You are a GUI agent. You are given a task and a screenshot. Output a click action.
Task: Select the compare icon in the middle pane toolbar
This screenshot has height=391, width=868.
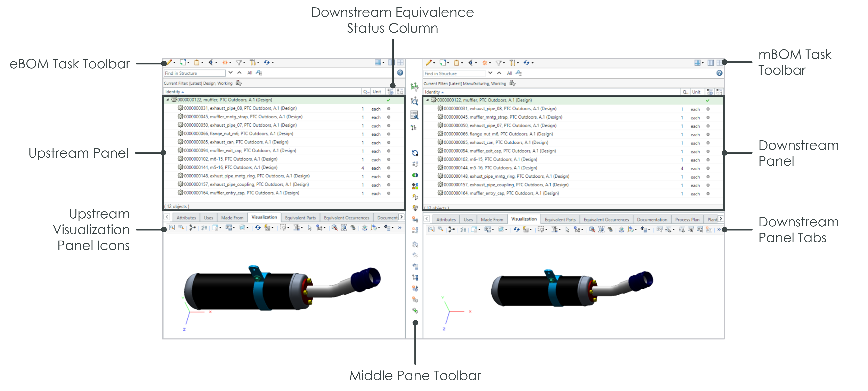pos(415,175)
